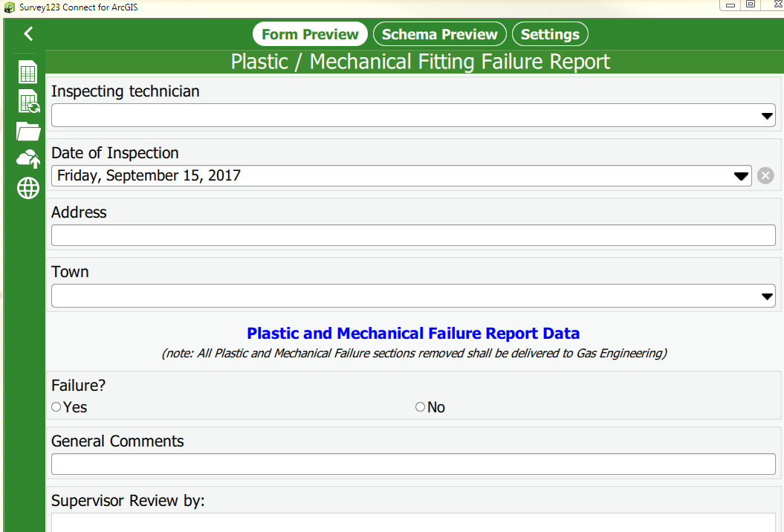Click the back arrow in sidebar
This screenshot has height=532, width=784.
28,33
